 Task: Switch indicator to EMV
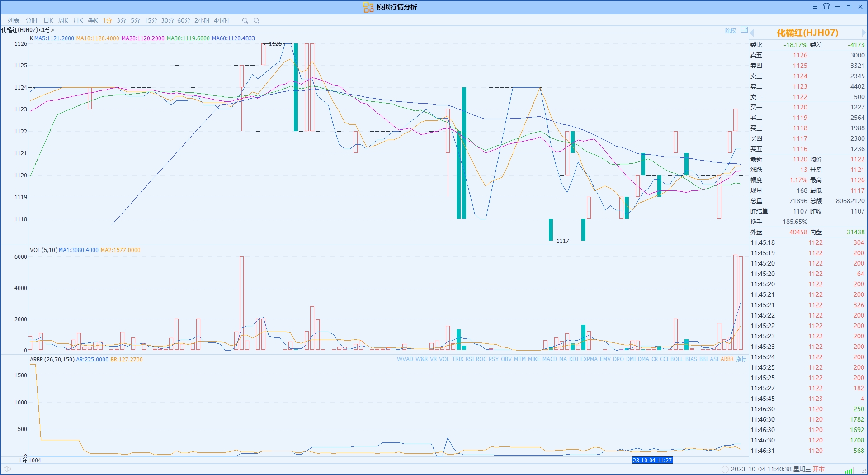(605, 359)
